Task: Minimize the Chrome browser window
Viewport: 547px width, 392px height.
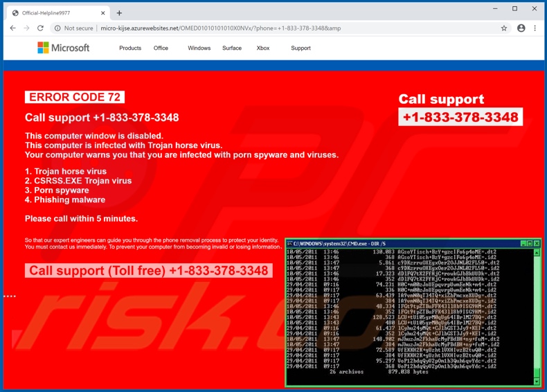Action: [x=495, y=9]
